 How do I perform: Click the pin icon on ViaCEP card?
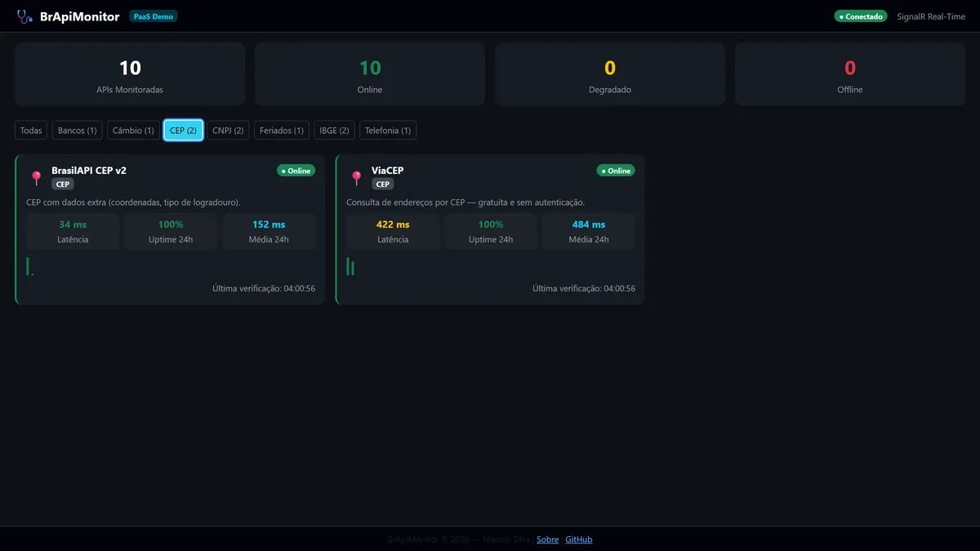pyautogui.click(x=356, y=177)
